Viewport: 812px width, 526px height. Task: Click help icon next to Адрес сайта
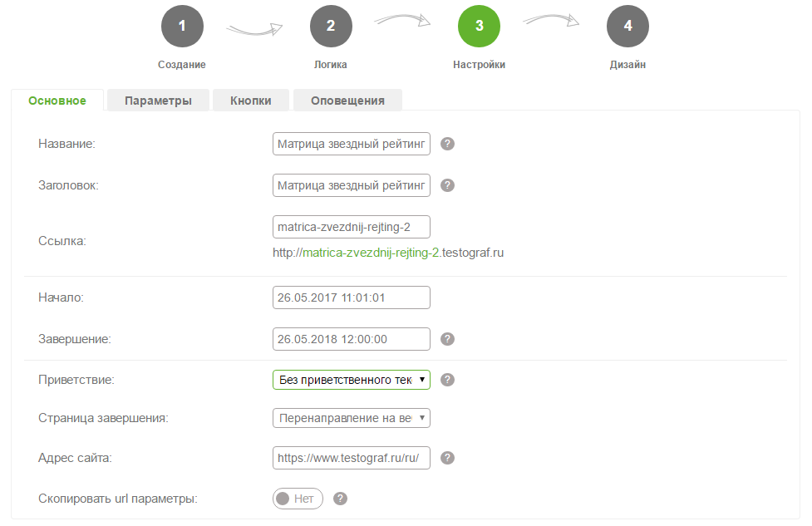(447, 458)
